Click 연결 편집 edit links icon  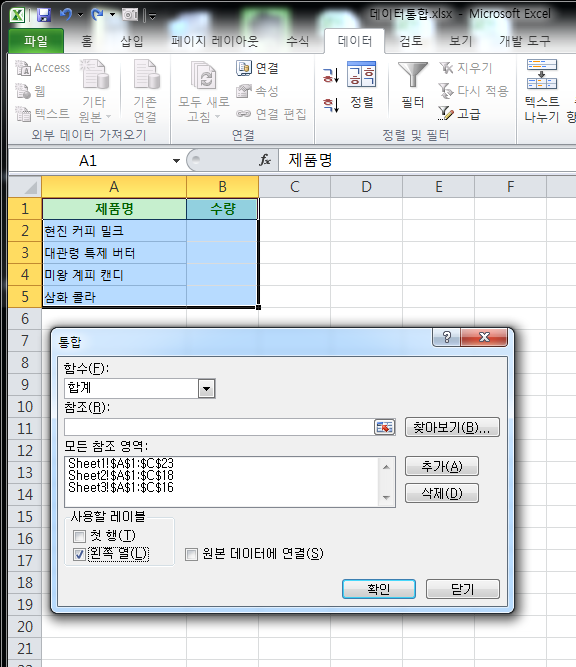click(271, 114)
